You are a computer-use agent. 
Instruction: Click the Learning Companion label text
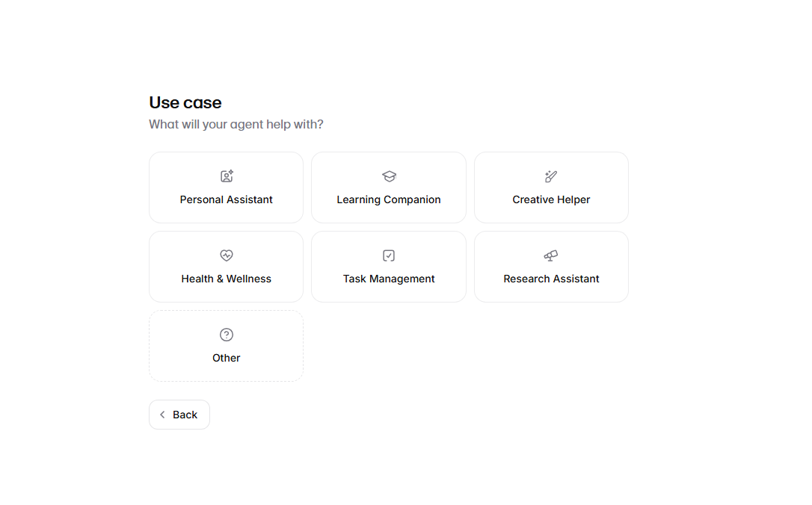389,199
